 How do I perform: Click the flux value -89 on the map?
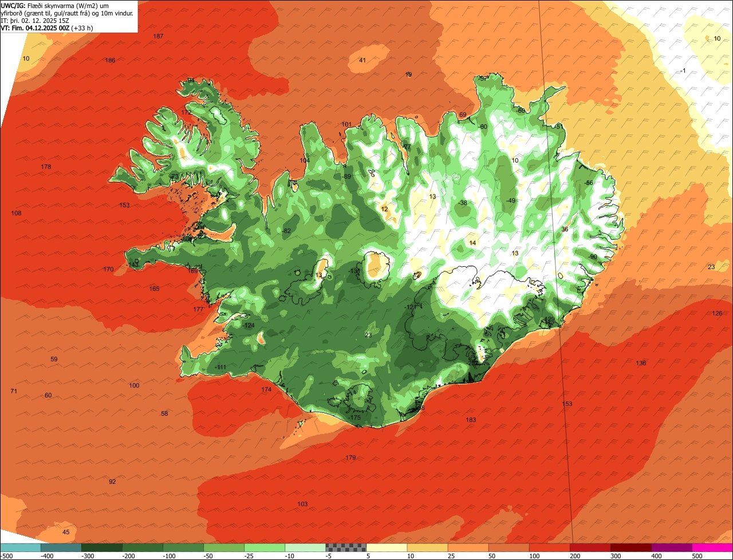(x=346, y=177)
